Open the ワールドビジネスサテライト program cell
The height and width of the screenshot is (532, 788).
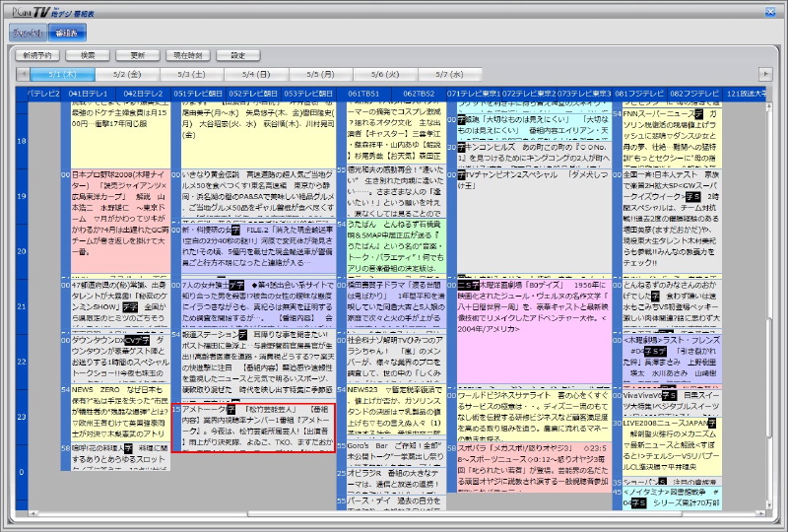point(526,412)
